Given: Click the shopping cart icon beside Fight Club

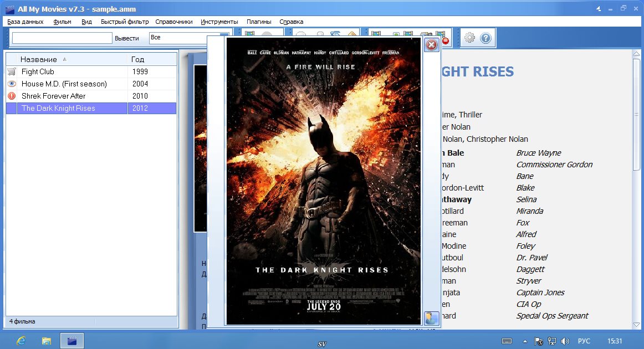Looking at the screenshot, I should pyautogui.click(x=12, y=71).
